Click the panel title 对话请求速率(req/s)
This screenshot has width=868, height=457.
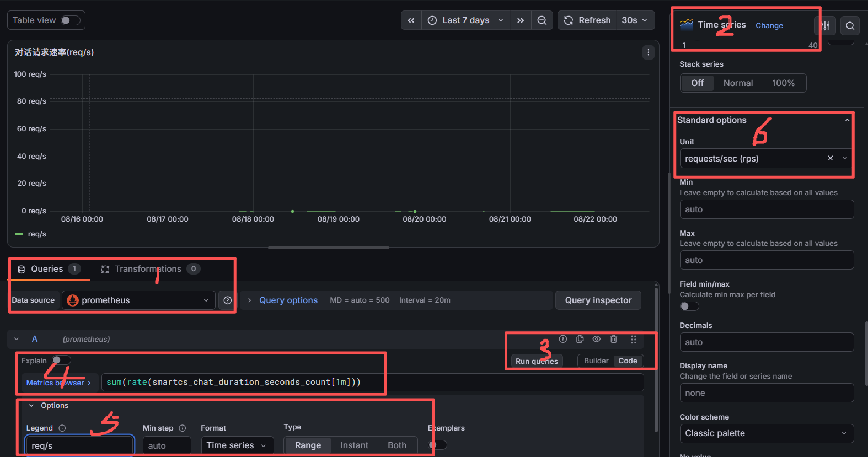[x=55, y=52]
